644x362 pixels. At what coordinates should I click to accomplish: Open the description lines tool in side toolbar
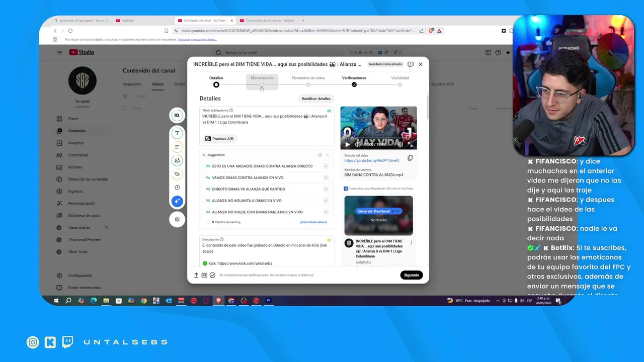pyautogui.click(x=177, y=147)
